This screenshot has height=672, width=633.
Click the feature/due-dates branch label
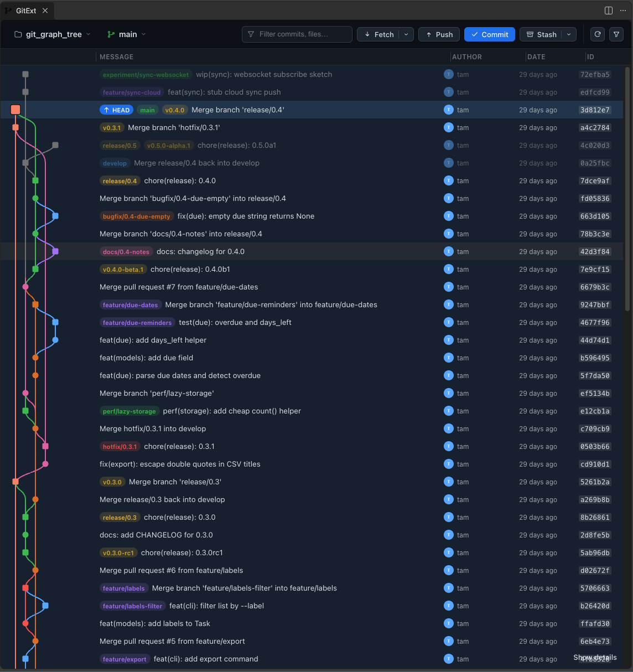tap(130, 305)
